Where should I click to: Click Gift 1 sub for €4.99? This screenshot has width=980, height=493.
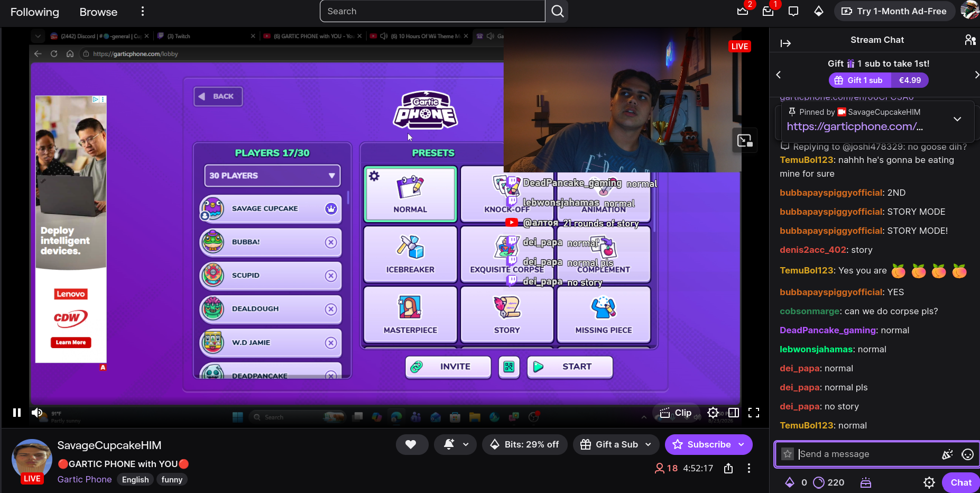coord(879,80)
